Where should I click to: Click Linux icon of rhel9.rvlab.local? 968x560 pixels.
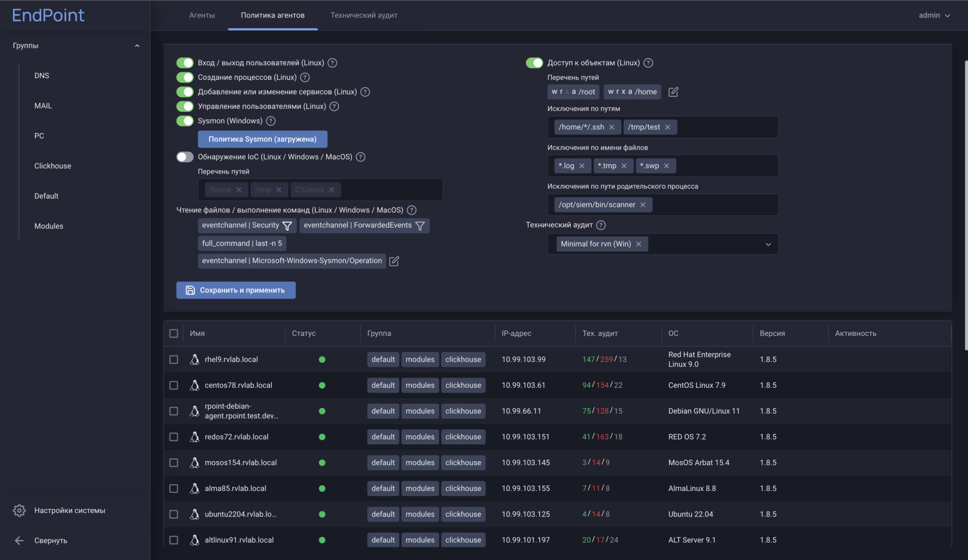(x=195, y=359)
